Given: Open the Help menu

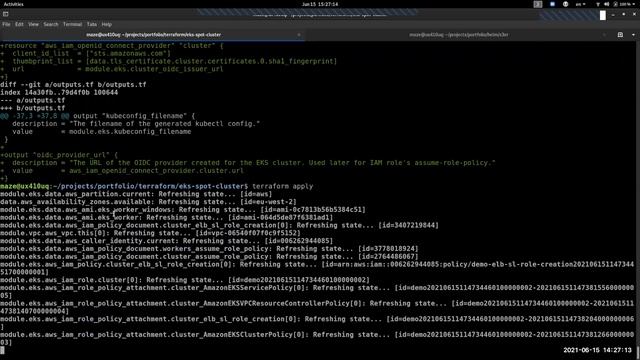Looking at the screenshot, I should (x=107, y=24).
